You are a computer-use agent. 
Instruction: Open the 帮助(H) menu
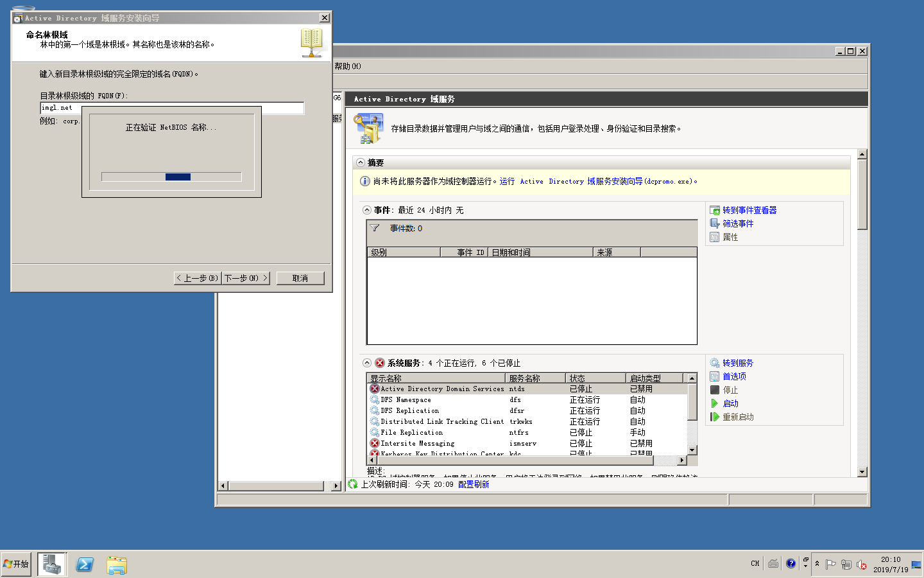pos(347,66)
